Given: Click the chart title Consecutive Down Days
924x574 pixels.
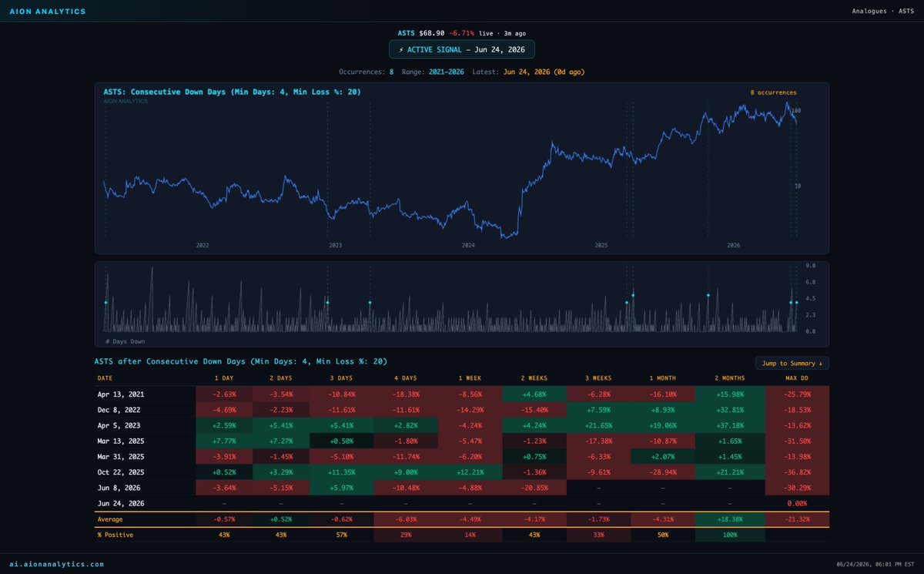Looking at the screenshot, I should pyautogui.click(x=232, y=92).
